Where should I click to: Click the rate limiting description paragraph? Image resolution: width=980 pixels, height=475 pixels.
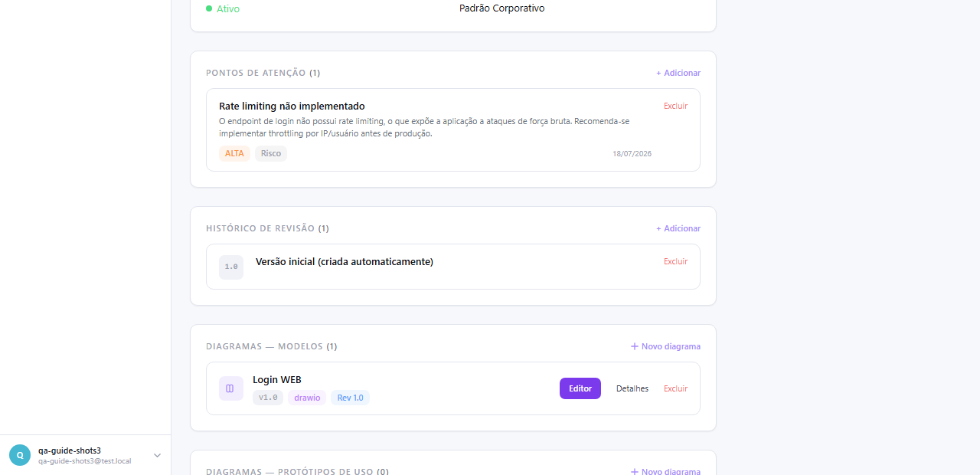point(424,127)
